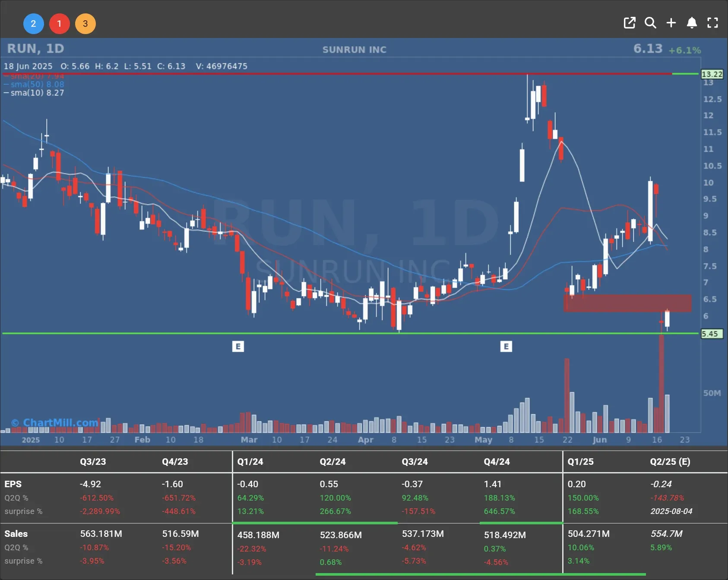
Task: Click the +6.1% change value
Action: pos(684,50)
